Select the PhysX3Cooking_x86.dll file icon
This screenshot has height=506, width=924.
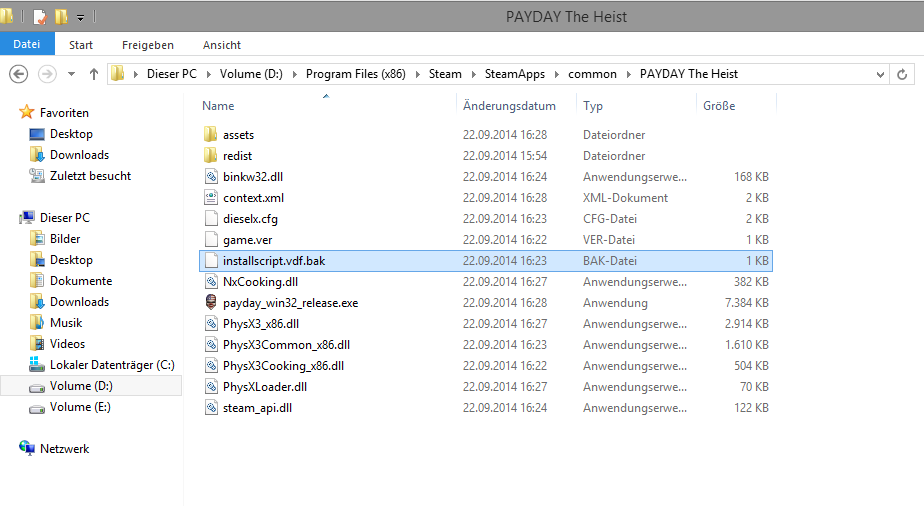pos(211,366)
